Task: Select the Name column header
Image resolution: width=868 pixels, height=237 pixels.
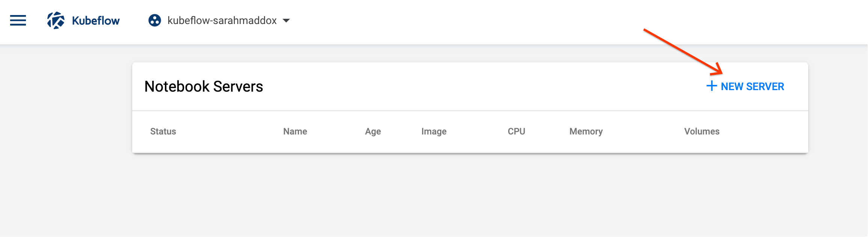Action: point(295,131)
